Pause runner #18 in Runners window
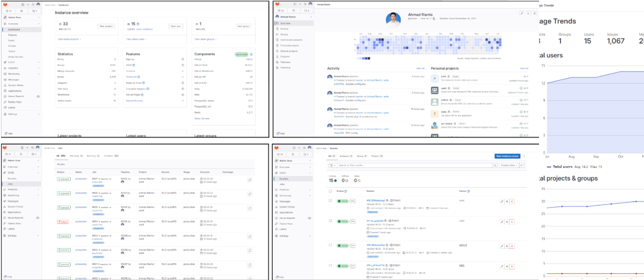This screenshot has height=280, width=644. (507, 201)
